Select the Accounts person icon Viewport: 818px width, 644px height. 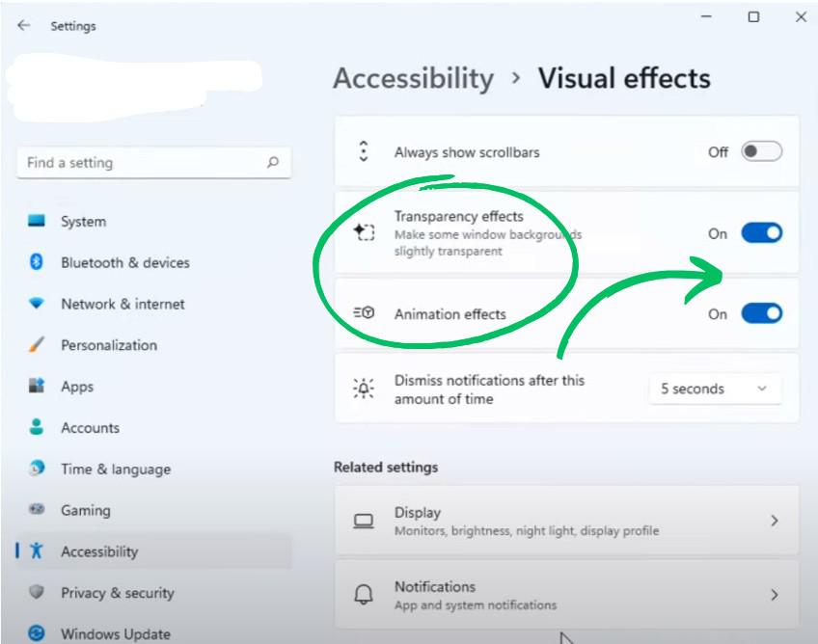point(36,428)
